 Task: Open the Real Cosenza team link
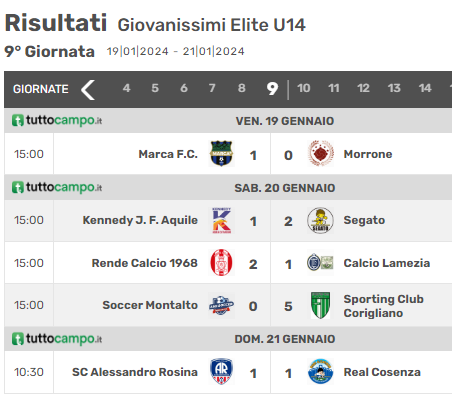tap(382, 372)
